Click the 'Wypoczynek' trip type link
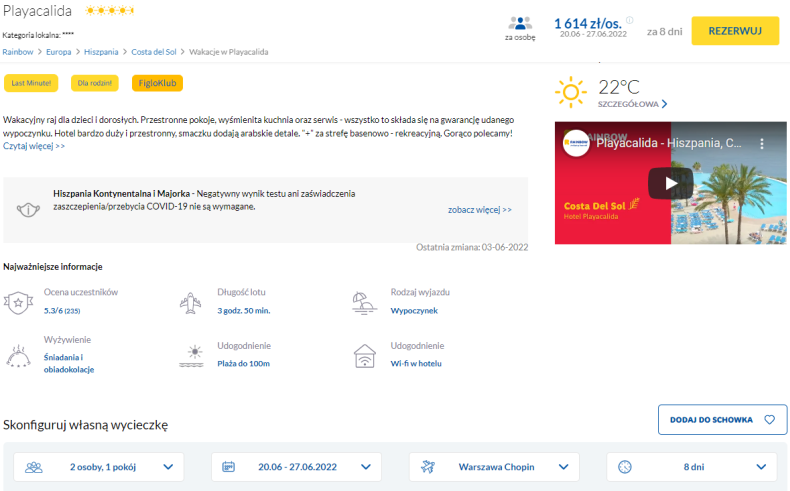This screenshot has width=790, height=491. pyautogui.click(x=414, y=311)
